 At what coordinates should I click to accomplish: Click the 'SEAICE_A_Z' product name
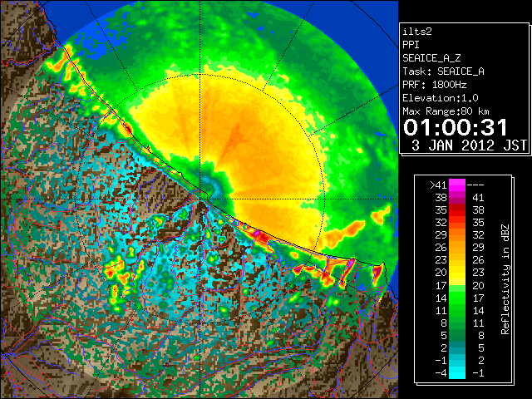click(x=431, y=58)
